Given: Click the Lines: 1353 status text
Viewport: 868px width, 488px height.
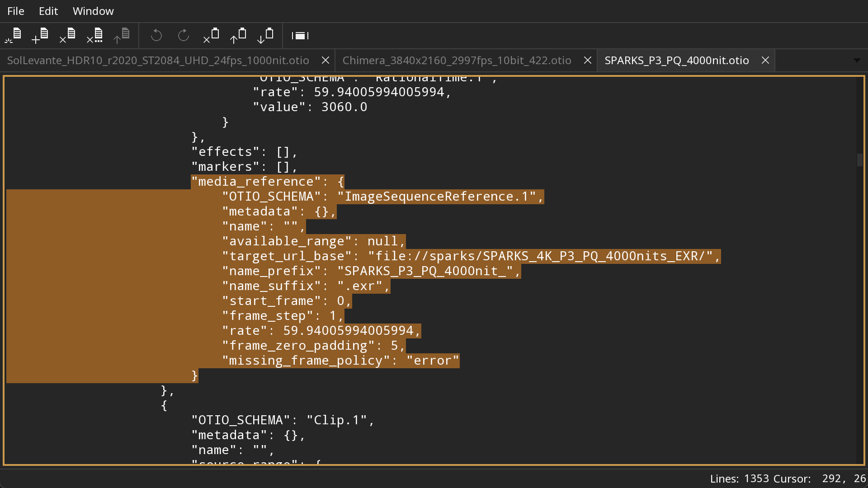Looking at the screenshot, I should (x=739, y=479).
